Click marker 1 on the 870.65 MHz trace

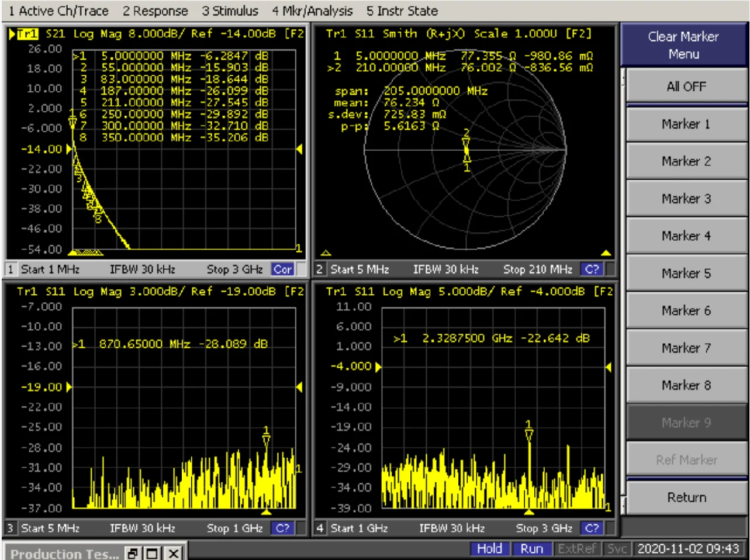coord(266,437)
